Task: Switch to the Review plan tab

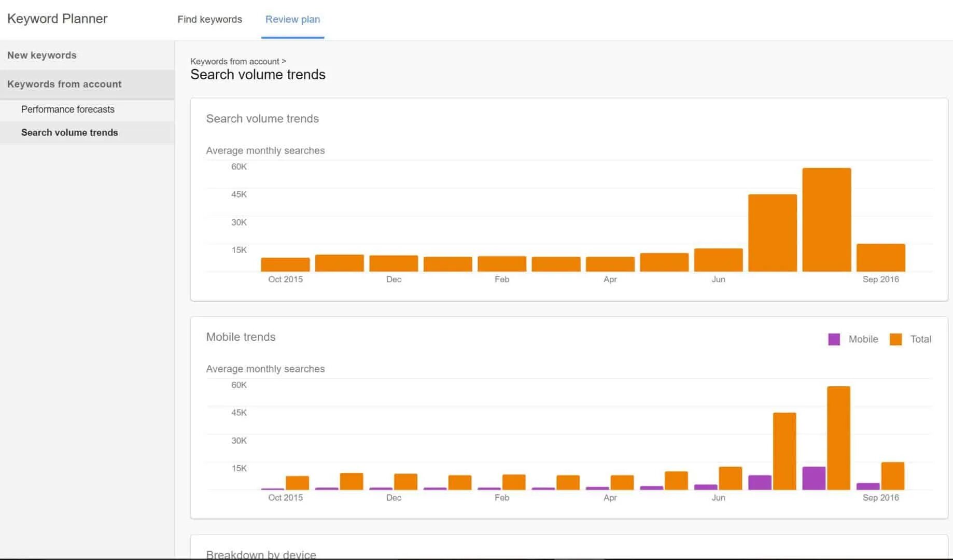Action: pos(292,19)
